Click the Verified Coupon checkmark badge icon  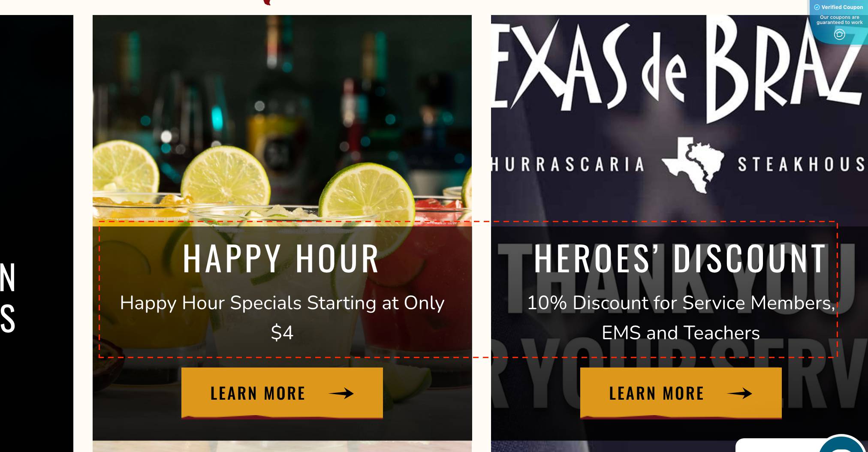(817, 7)
